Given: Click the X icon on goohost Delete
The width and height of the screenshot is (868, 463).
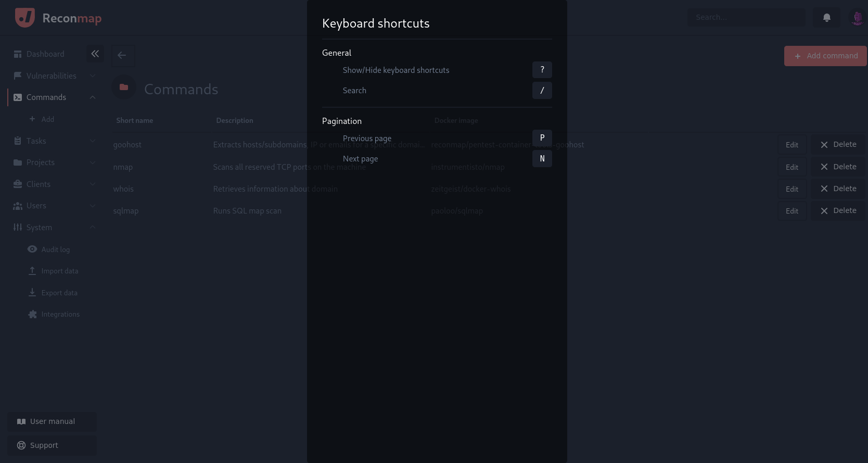Looking at the screenshot, I should 824,145.
